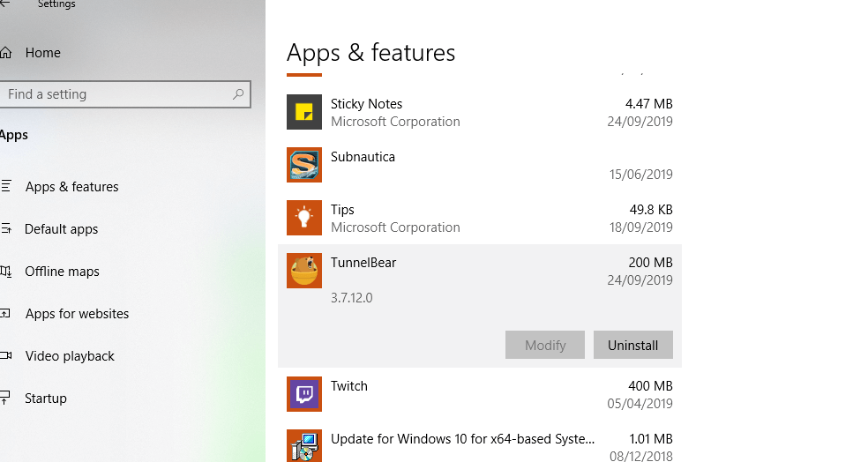Screen dimensions: 868x462
Task: Click the TunnelBear bear icon
Action: [x=304, y=271]
